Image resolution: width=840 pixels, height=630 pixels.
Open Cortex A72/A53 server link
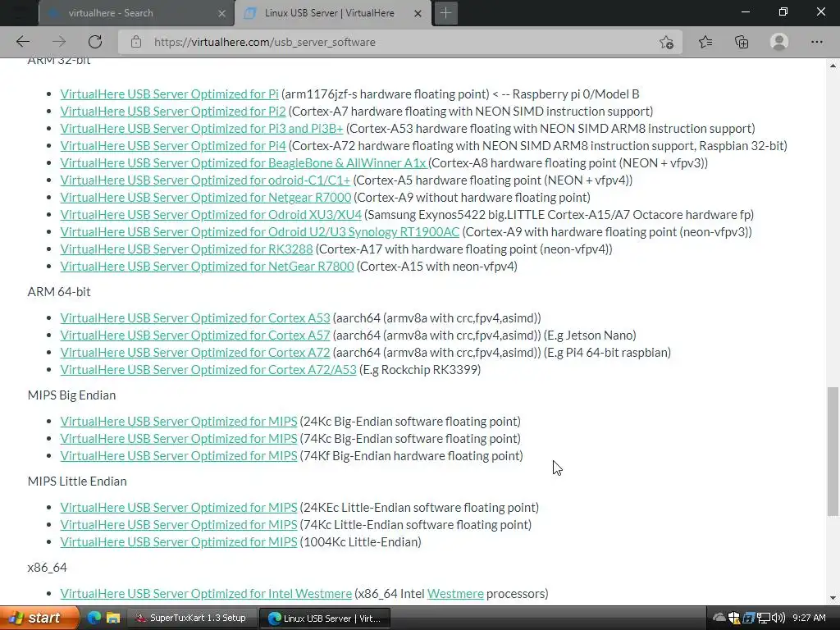tap(208, 369)
